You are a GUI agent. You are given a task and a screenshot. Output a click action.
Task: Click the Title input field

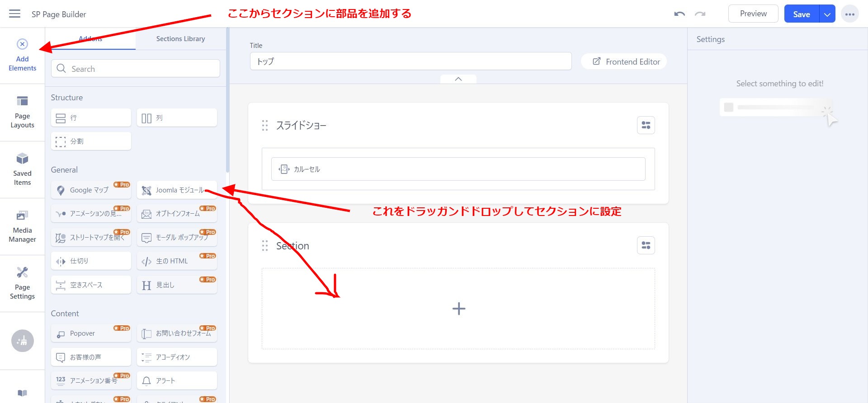pos(410,61)
